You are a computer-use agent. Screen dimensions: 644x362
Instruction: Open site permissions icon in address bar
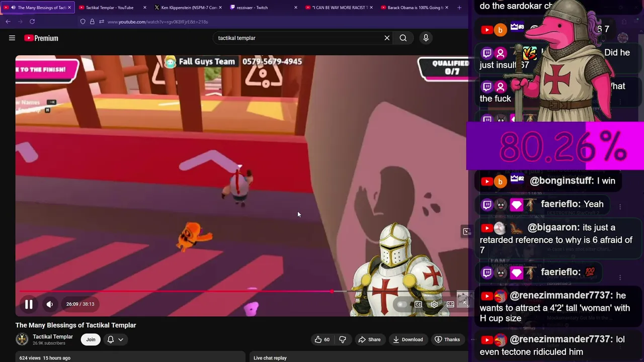(101, 22)
